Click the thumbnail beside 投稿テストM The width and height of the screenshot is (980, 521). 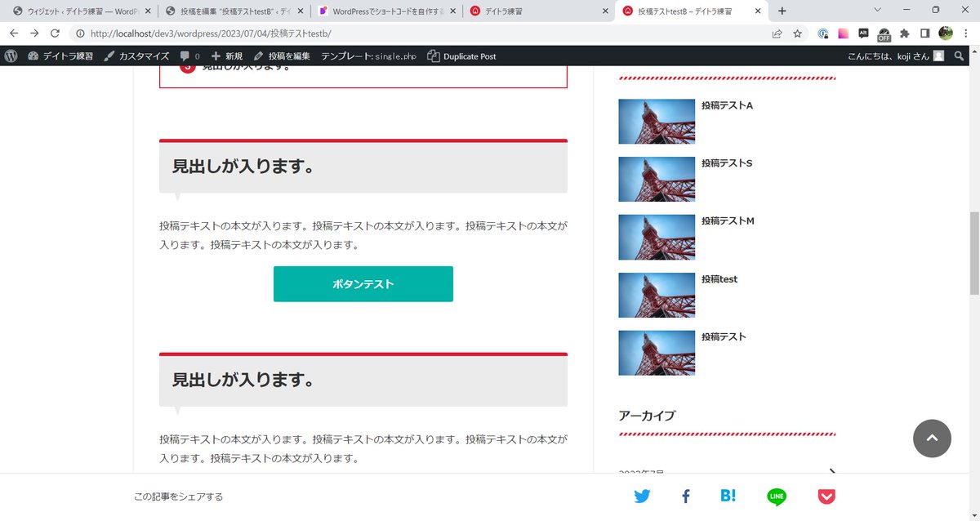pyautogui.click(x=657, y=238)
